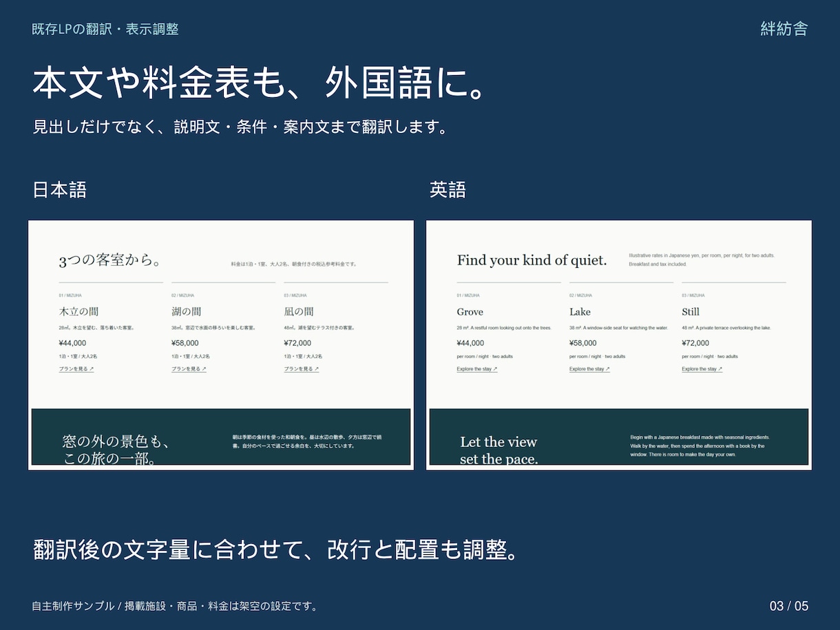Click the ¥44,000 price under 木立の間
Screen dimensions: 840x630
point(72,343)
